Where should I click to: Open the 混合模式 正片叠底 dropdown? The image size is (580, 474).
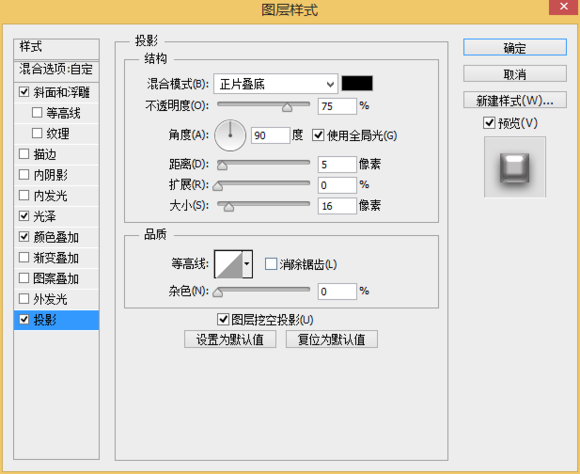276,84
